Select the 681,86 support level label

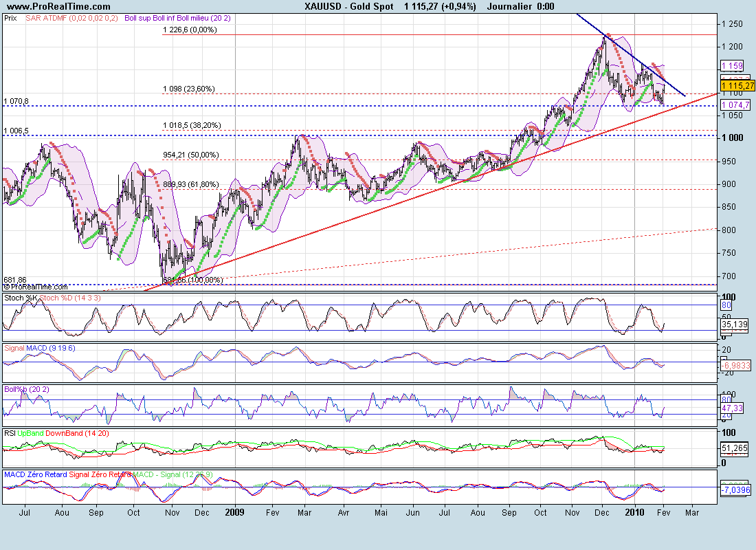(x=15, y=280)
